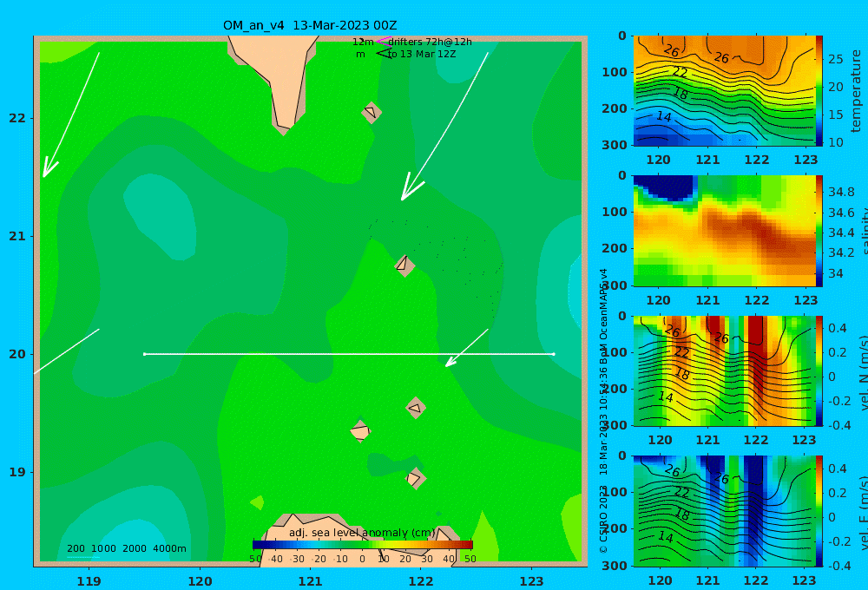Click the 300 depth label on salinity panel
Screen dimensions: 868x590
[x=615, y=285]
